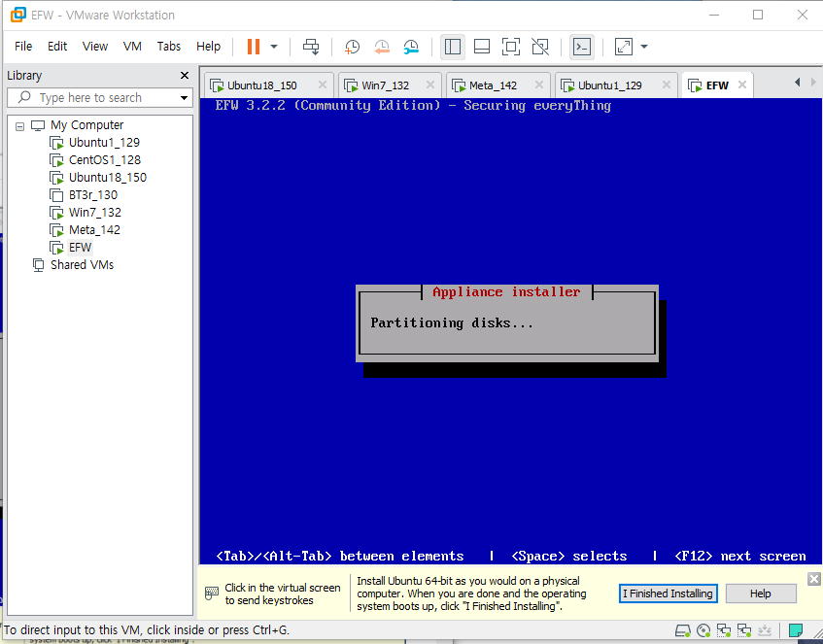Enter full screen mode

point(511,47)
